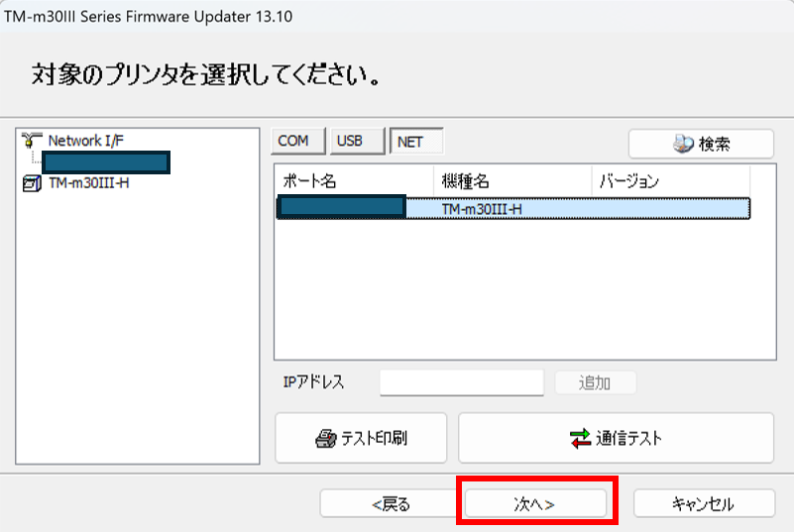
Task: Switch to the COM tab
Action: click(x=297, y=141)
